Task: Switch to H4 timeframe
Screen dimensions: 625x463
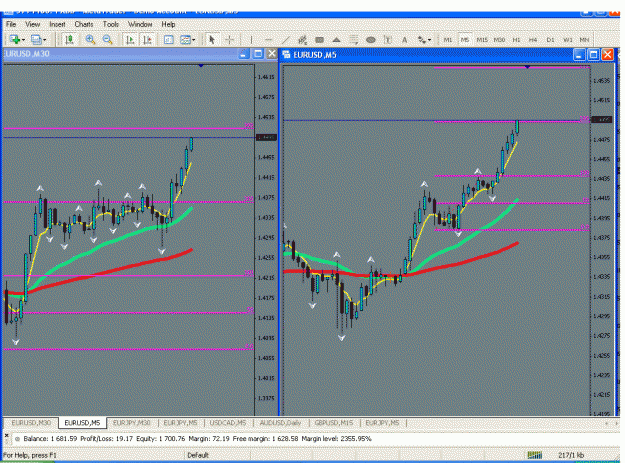Action: (x=533, y=40)
